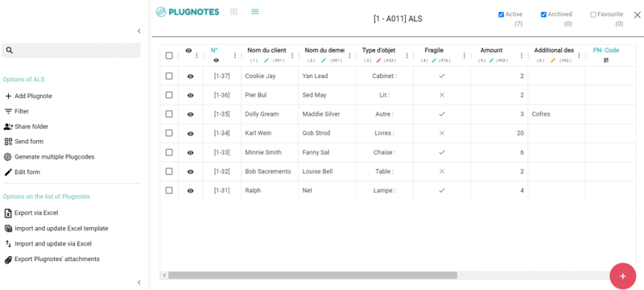Select Share folder option

[x=26, y=126]
